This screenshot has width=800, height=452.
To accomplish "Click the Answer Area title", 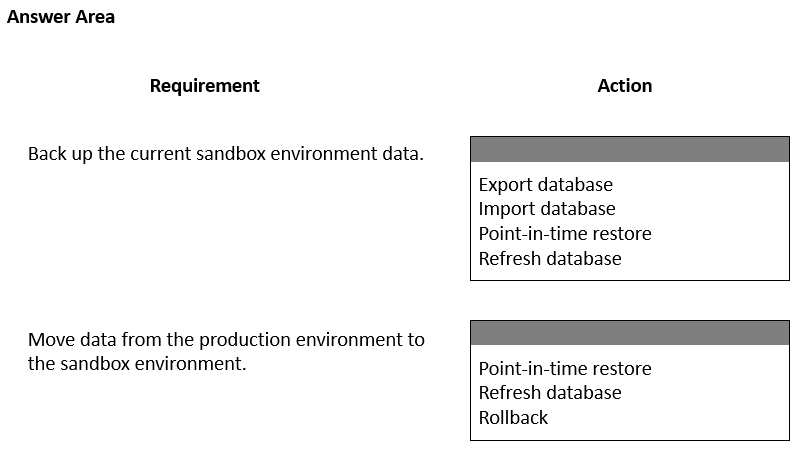I will [x=61, y=17].
